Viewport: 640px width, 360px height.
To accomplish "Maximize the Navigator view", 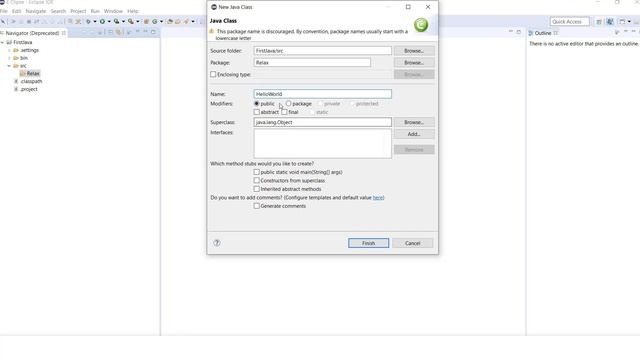I will 153,32.
